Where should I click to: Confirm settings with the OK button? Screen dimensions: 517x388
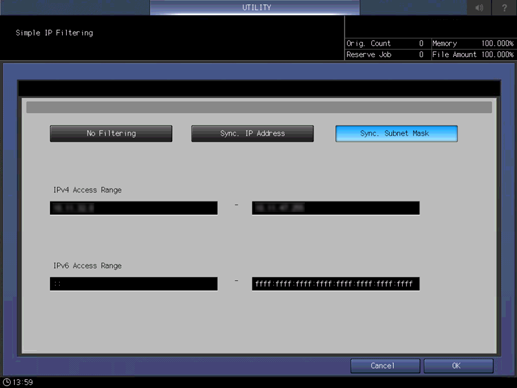click(458, 366)
